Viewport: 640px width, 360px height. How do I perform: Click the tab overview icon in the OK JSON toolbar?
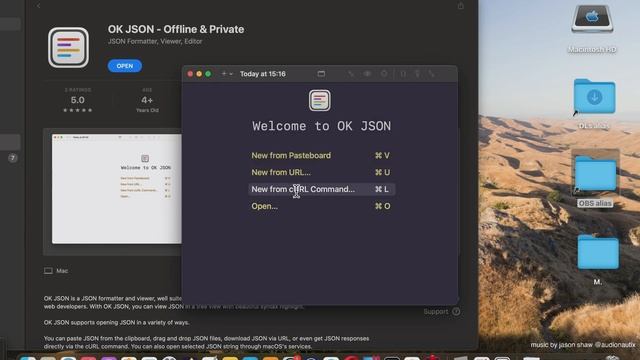tap(321, 73)
